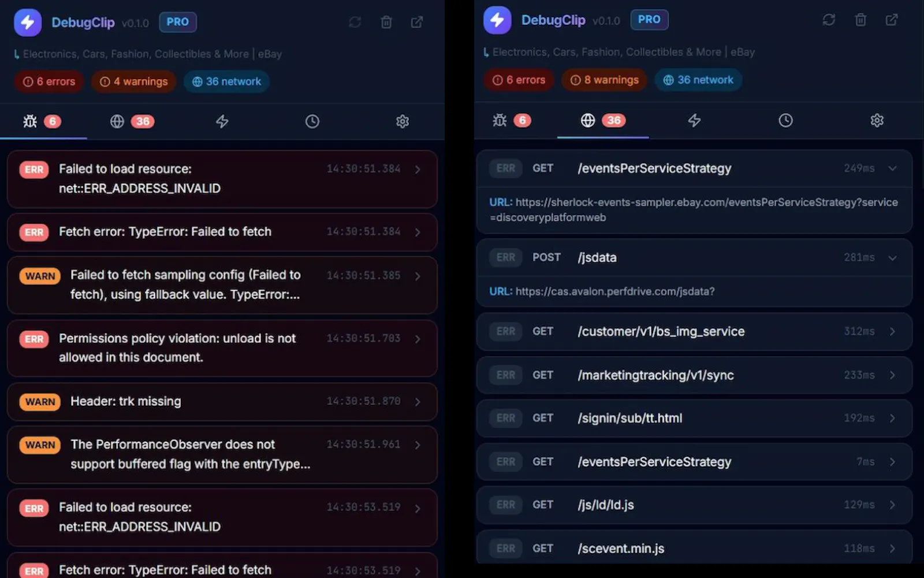Click refresh icon in left DebugClip panel
The image size is (924, 578).
pos(355,22)
